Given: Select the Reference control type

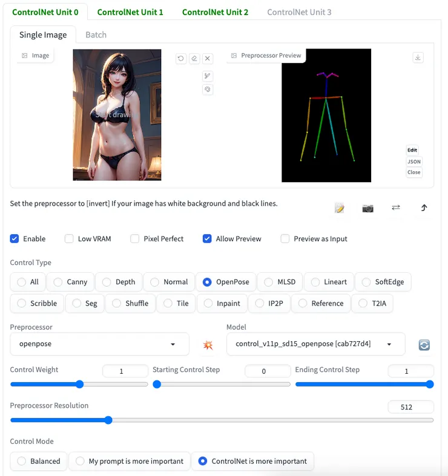Looking at the screenshot, I should (321, 304).
